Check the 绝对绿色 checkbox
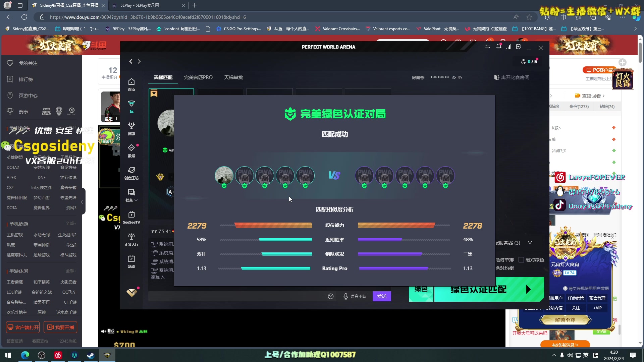The image size is (644, 362). pos(521,260)
